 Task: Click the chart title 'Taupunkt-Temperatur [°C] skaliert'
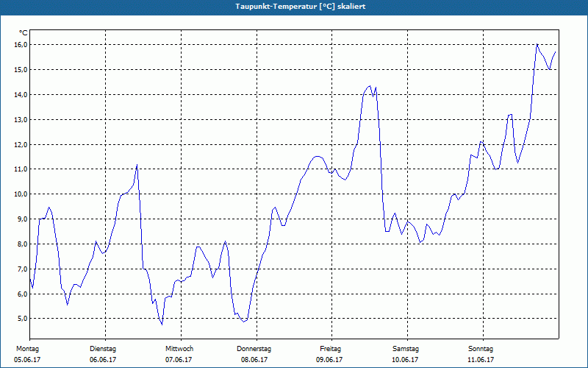301,7
